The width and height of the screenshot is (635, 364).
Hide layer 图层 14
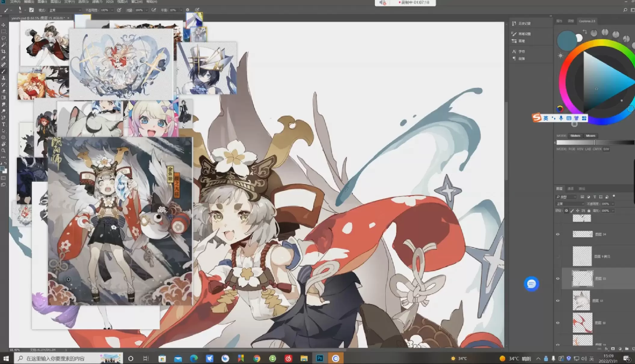558,234
